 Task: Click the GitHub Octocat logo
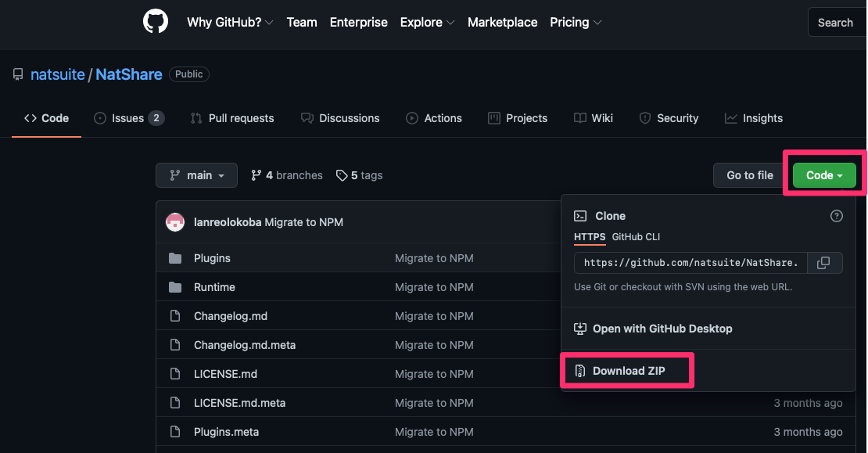coord(156,22)
